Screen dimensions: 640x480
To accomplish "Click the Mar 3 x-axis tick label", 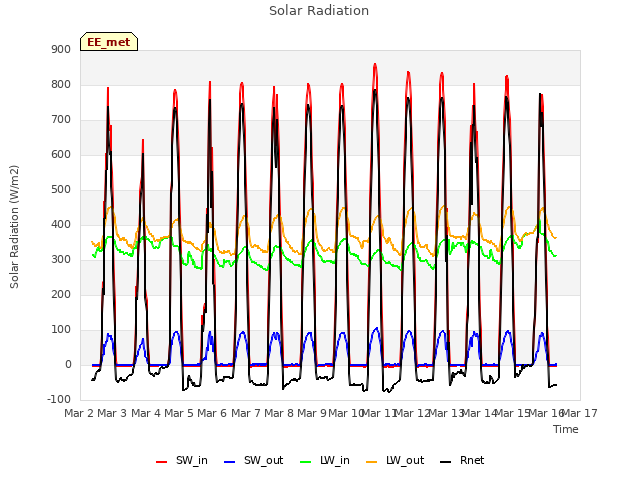I will point(112,413).
